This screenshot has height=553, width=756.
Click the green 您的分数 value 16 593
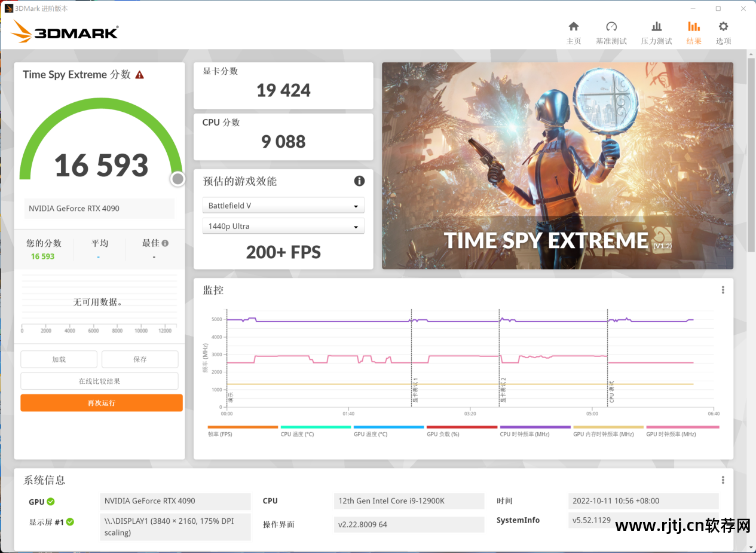(x=43, y=256)
